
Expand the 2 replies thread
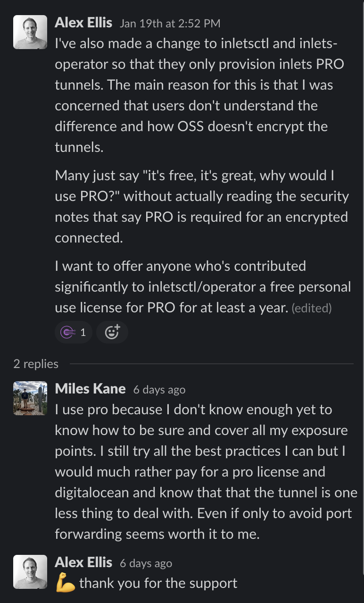(x=35, y=364)
